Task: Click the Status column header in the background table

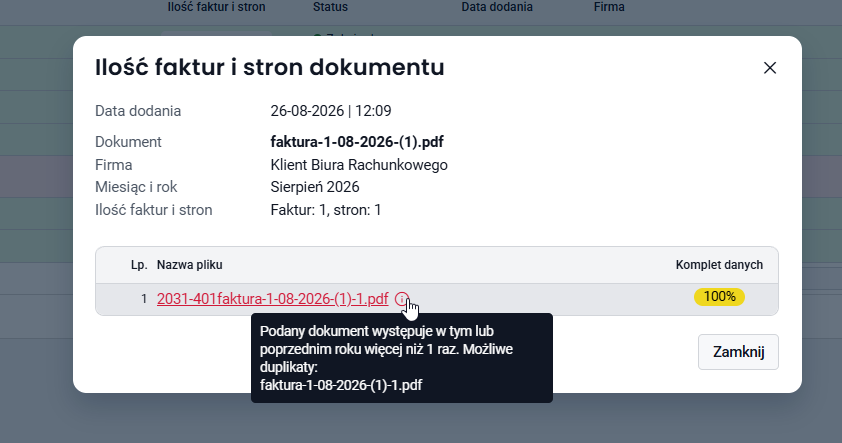Action: 330,7
